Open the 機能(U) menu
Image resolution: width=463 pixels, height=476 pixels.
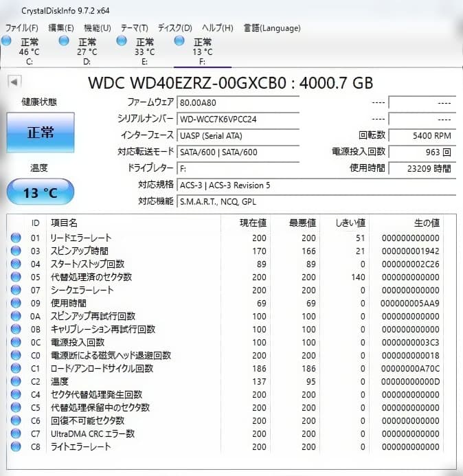(97, 28)
